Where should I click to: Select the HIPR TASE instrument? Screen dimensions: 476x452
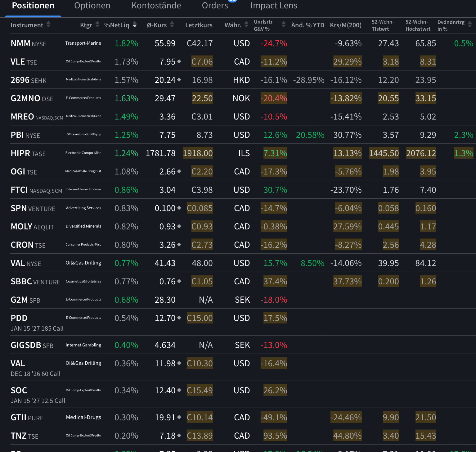[28, 153]
